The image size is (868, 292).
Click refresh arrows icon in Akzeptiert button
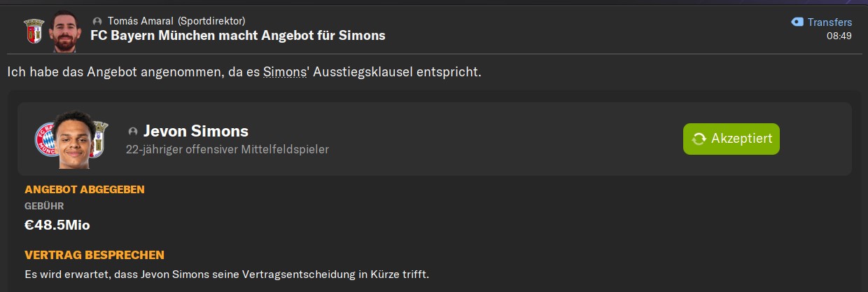[699, 139]
